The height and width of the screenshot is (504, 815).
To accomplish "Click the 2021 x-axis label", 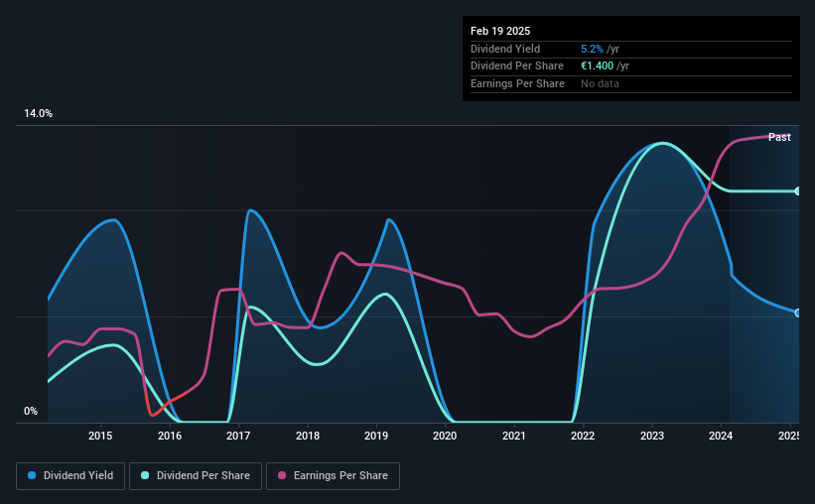I will click(514, 436).
